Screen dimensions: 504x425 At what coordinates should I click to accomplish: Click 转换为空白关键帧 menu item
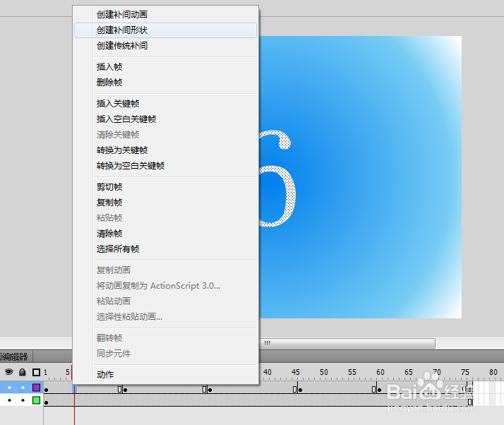pyautogui.click(x=166, y=166)
